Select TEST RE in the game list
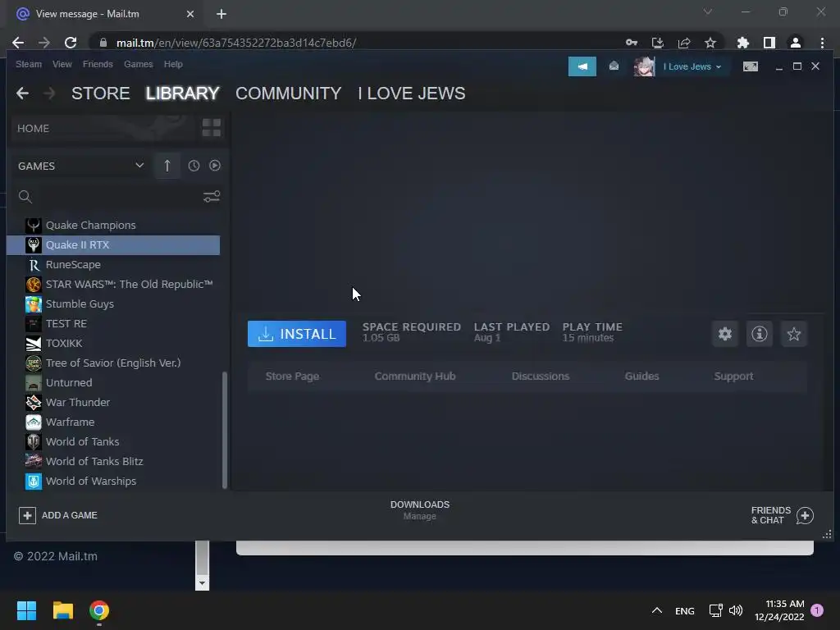This screenshot has height=630, width=840. pos(113,323)
